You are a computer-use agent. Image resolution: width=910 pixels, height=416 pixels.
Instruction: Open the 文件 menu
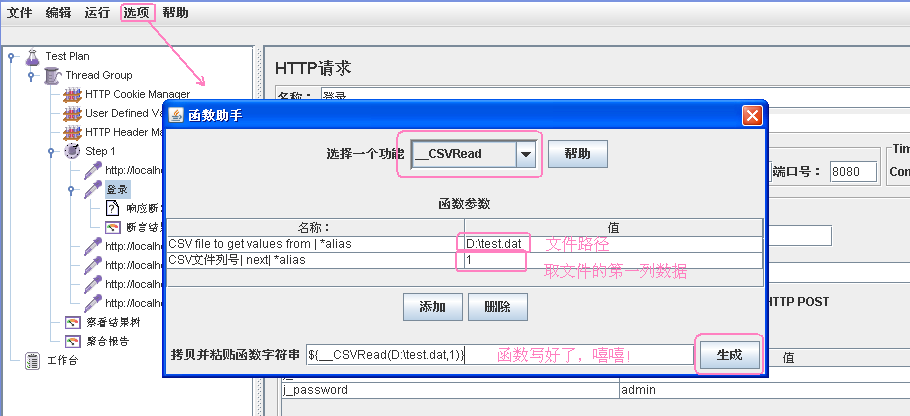coord(19,13)
